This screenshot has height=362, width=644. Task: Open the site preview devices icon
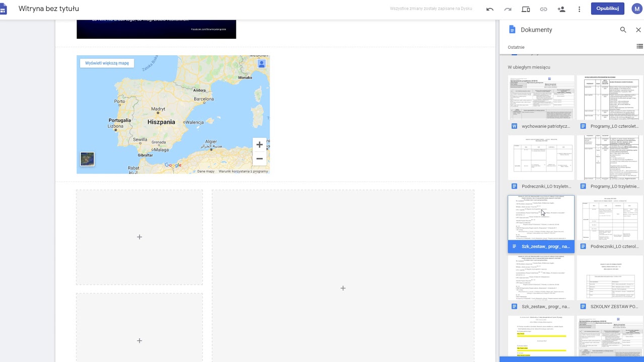click(x=526, y=9)
